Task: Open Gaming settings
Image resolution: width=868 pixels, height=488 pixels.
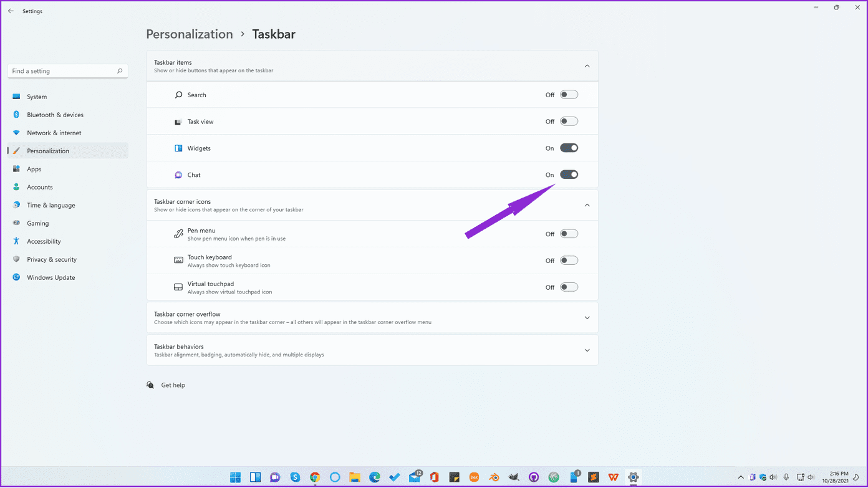Action: 67,223
